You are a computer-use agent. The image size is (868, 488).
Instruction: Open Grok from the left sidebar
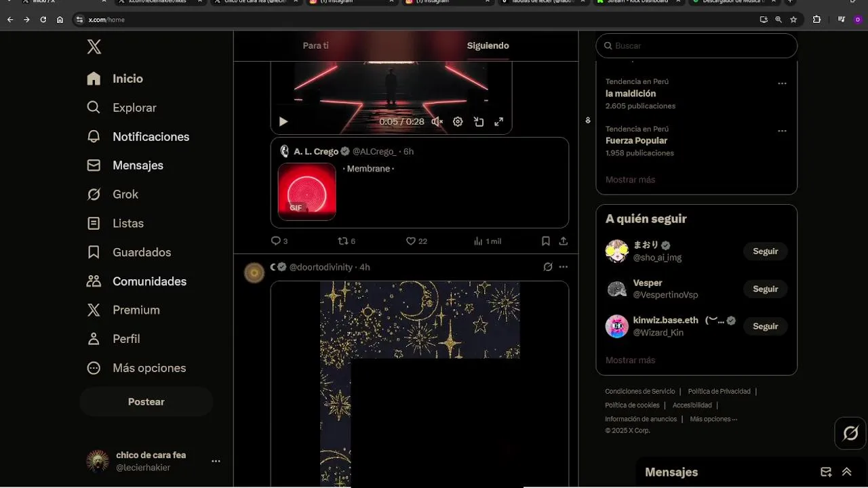(113, 195)
